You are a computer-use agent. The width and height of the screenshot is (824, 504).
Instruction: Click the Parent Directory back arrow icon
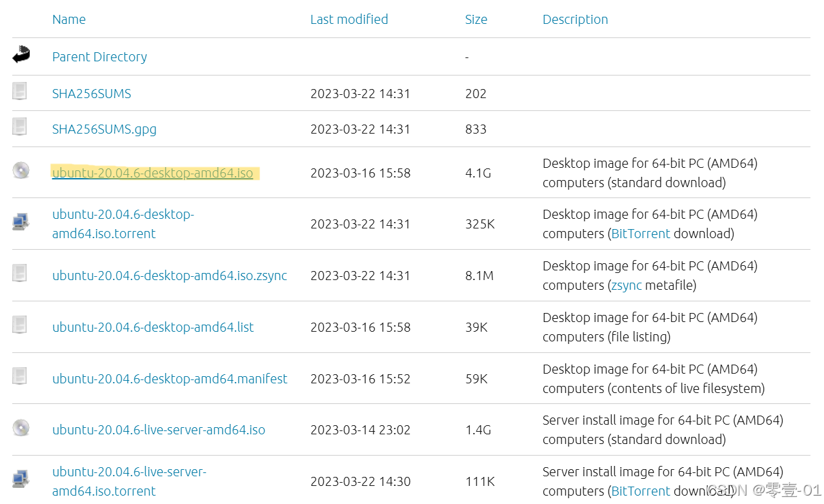pyautogui.click(x=21, y=55)
